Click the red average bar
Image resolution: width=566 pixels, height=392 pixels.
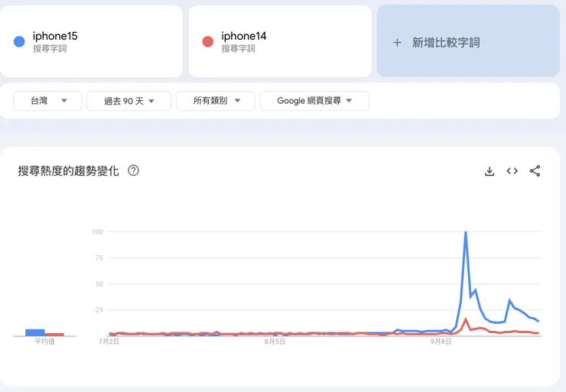point(54,334)
